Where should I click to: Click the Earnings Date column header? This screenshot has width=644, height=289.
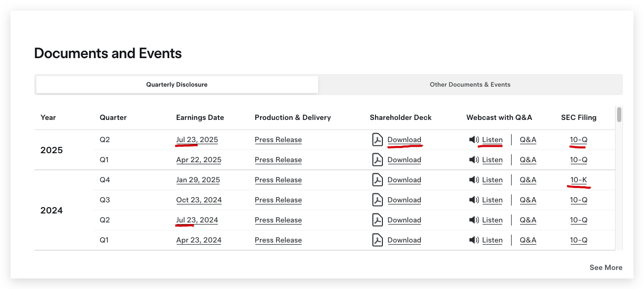tap(200, 118)
